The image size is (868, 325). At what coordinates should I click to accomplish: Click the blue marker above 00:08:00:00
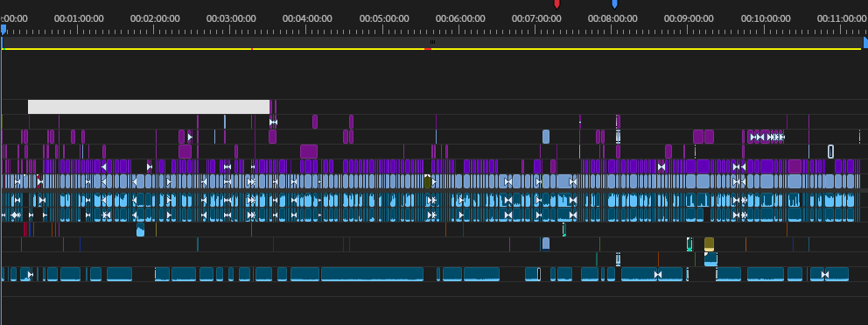[614, 4]
